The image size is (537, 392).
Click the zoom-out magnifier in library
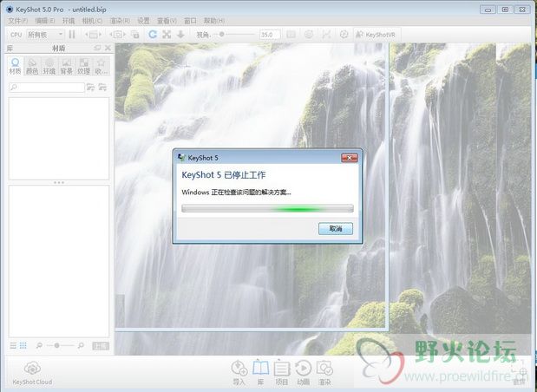click(x=39, y=346)
